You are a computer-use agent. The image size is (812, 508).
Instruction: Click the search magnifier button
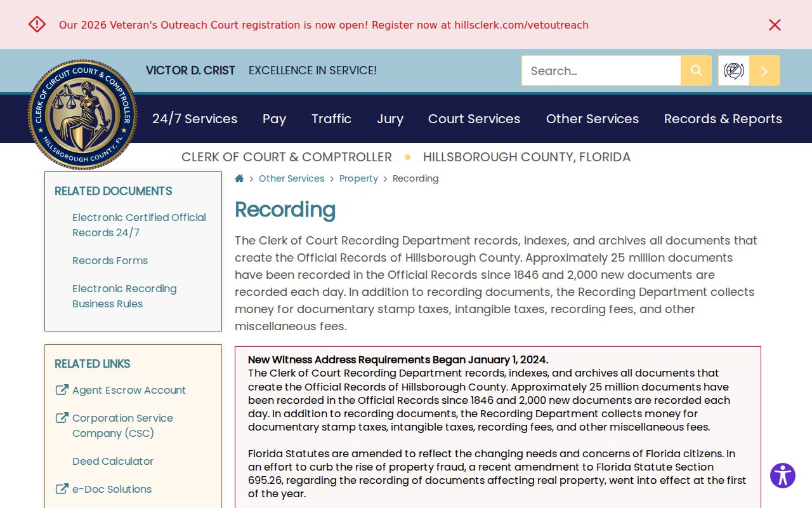click(696, 70)
